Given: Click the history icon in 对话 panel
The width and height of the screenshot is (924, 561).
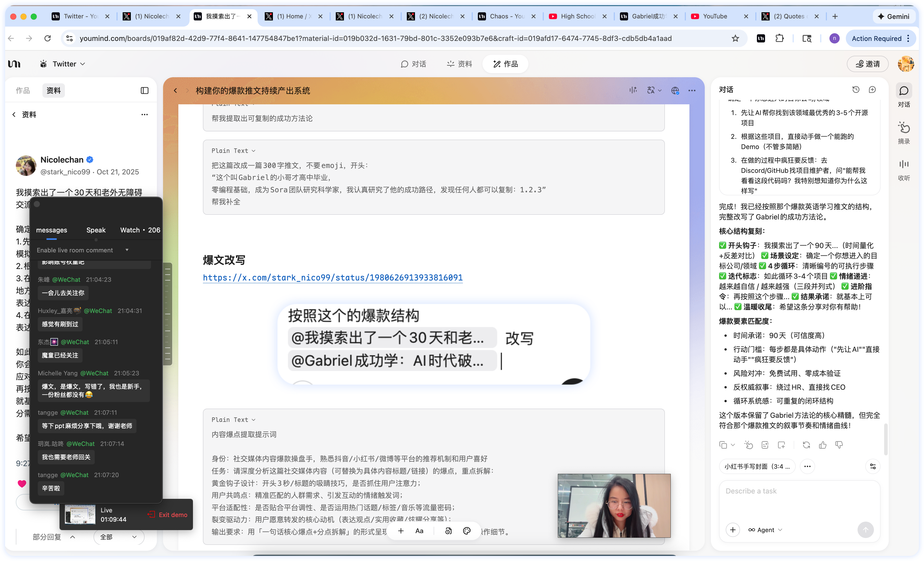Looking at the screenshot, I should pyautogui.click(x=855, y=90).
